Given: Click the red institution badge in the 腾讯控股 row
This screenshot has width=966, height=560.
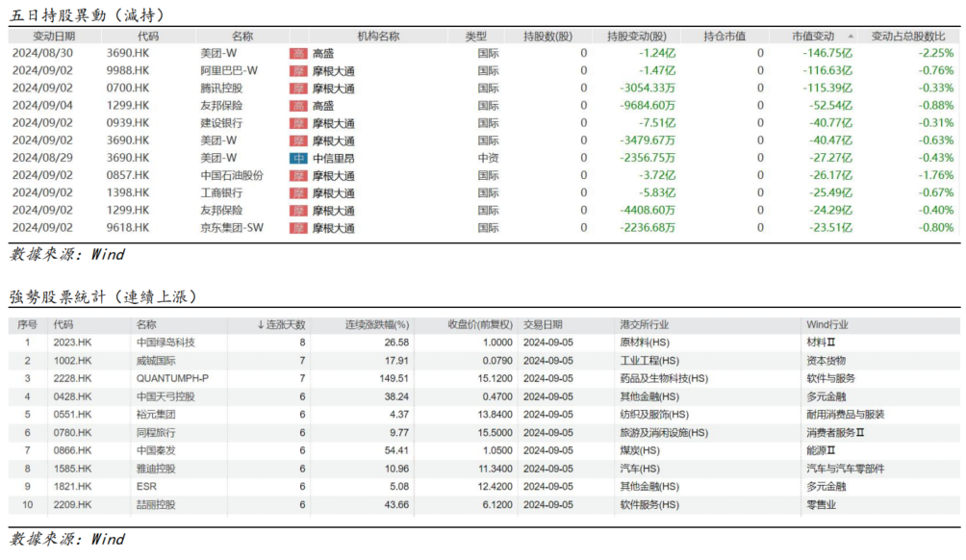Looking at the screenshot, I should pos(298,89).
